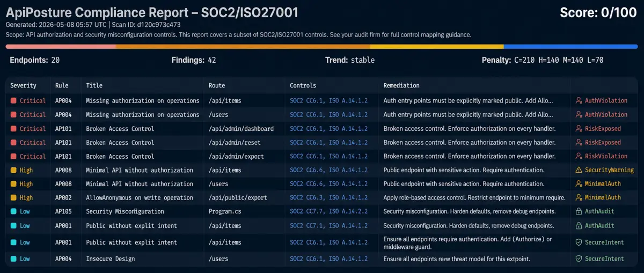This screenshot has width=644, height=273.
Task: Click the Insecure Design title cell
Action: 110,259
